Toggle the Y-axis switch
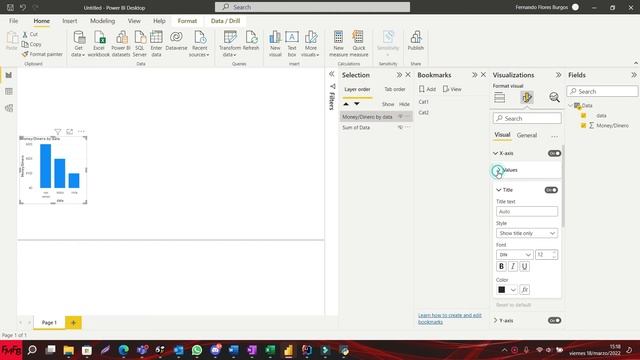Screen dimensions: 640x360 pos(554,320)
